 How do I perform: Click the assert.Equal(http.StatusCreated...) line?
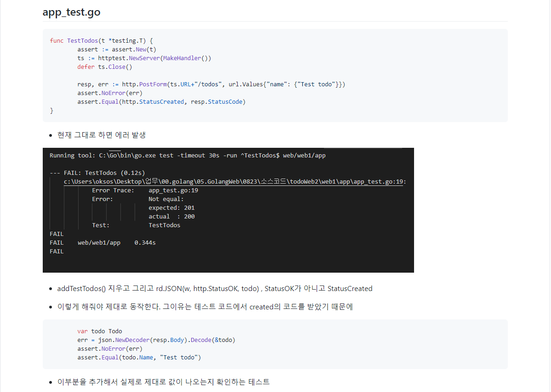tap(161, 102)
